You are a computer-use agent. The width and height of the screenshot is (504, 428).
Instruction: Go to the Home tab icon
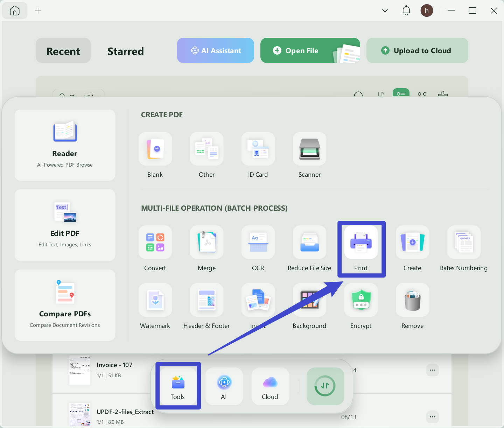15,11
